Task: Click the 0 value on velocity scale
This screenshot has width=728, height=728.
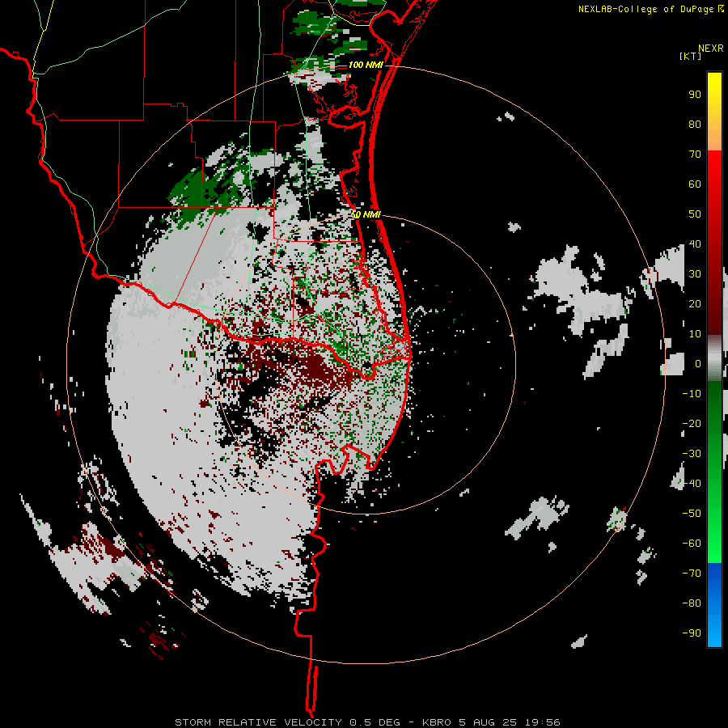Action: [x=698, y=364]
